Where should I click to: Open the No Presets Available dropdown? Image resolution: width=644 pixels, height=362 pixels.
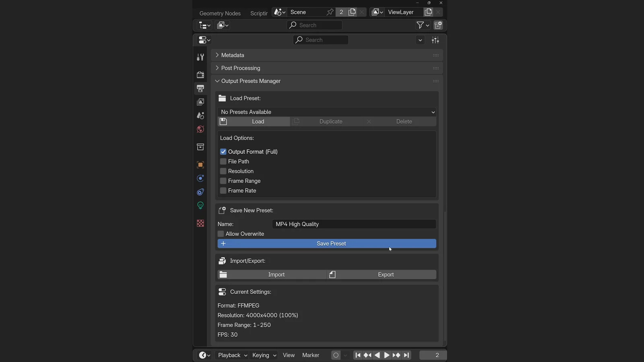click(x=326, y=112)
